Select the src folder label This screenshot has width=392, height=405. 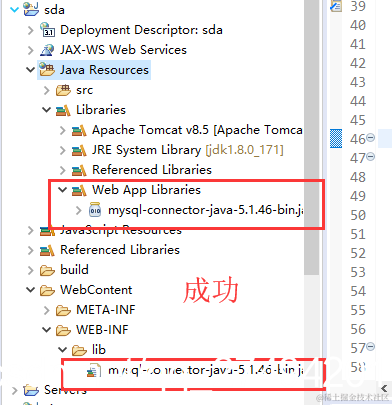85,90
